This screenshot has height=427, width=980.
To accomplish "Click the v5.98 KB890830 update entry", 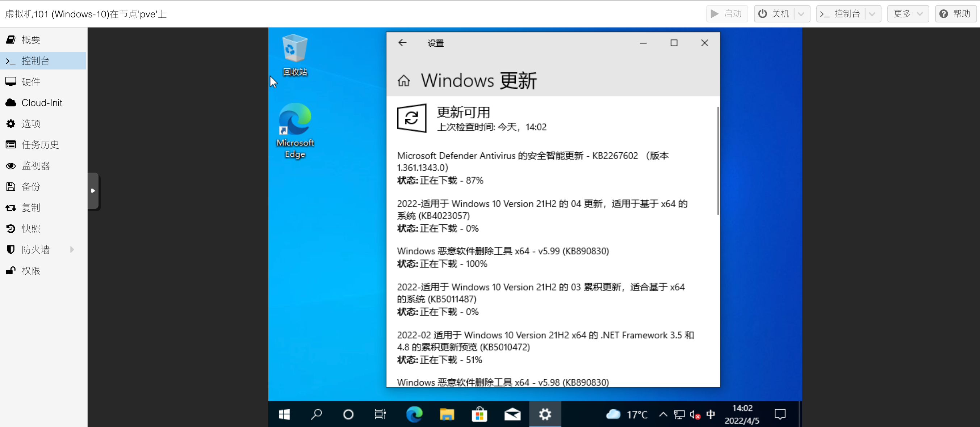I will tap(503, 382).
